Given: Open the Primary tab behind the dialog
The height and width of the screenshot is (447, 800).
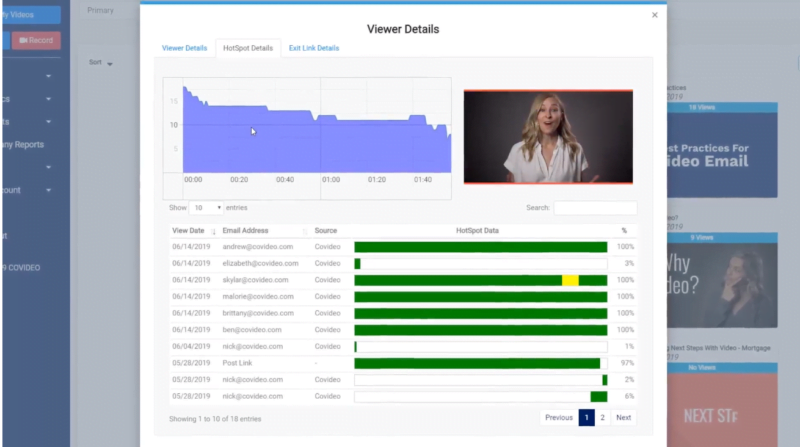Looking at the screenshot, I should click(100, 10).
